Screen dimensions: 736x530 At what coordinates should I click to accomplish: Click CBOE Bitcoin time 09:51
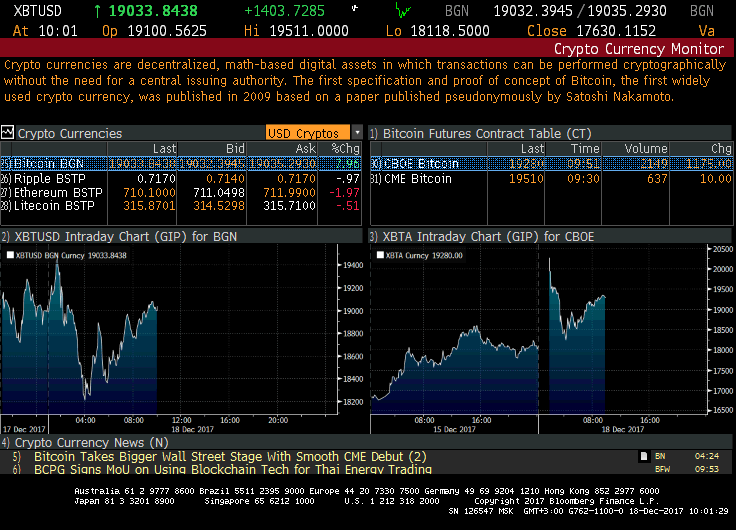click(583, 163)
